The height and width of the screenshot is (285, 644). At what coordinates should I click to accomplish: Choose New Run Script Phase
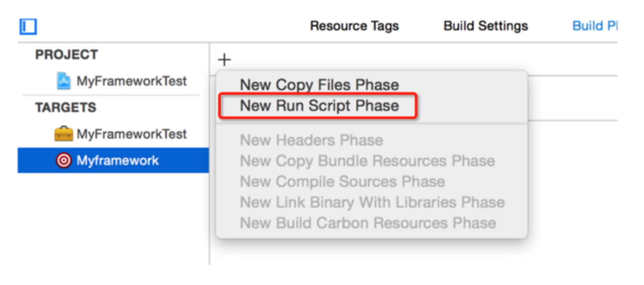coord(319,105)
